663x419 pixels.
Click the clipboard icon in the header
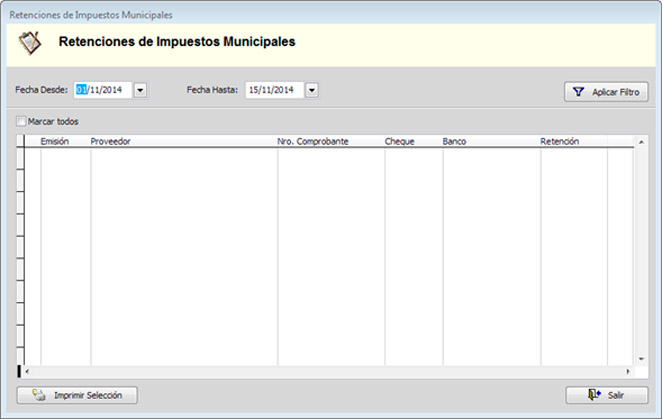30,43
